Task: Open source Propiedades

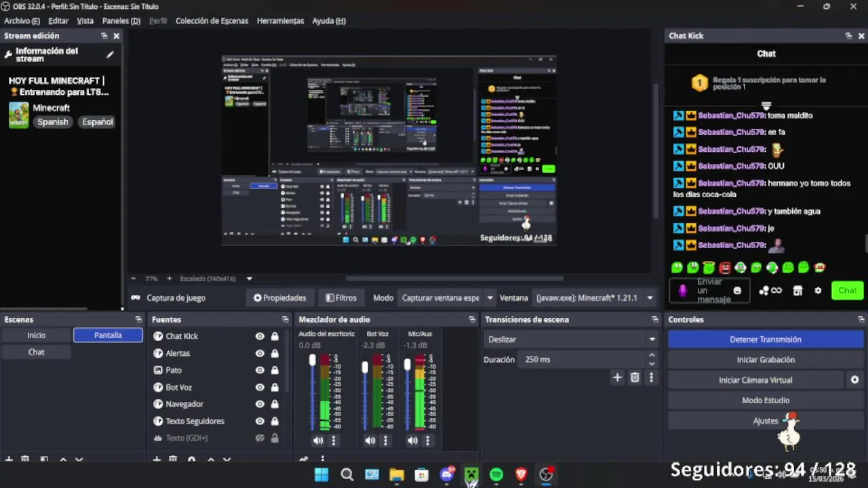Action: click(279, 298)
